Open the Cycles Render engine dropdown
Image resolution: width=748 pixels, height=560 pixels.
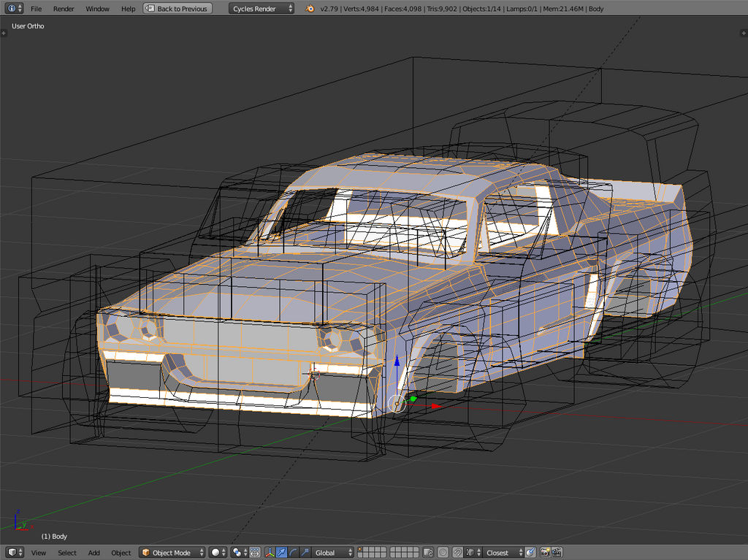click(262, 9)
